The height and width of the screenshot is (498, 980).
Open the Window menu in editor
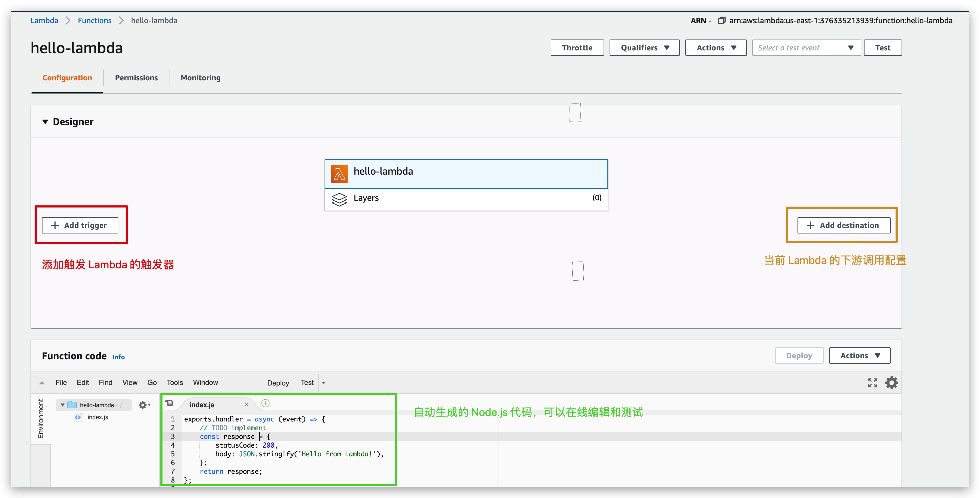(205, 383)
